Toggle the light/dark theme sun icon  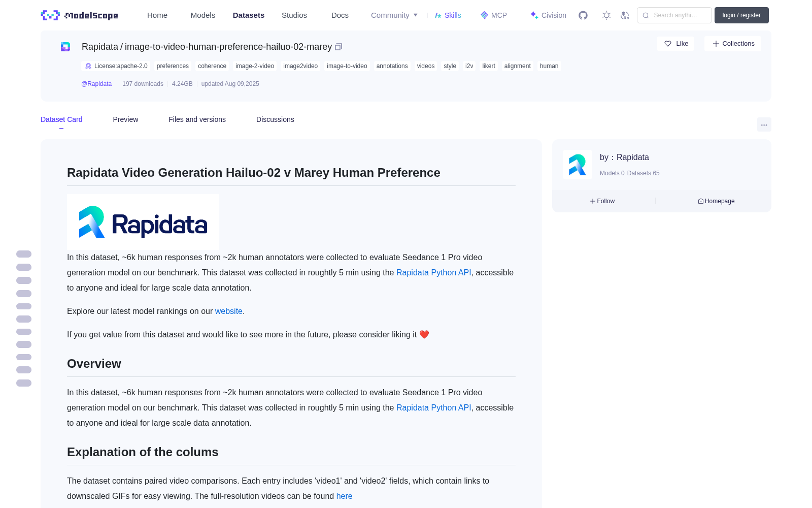tap(606, 15)
